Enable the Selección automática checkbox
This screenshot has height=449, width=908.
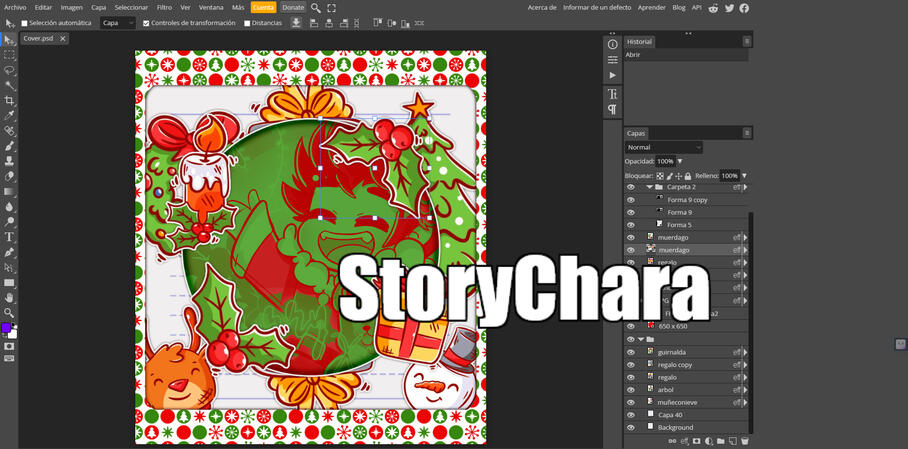coord(25,23)
